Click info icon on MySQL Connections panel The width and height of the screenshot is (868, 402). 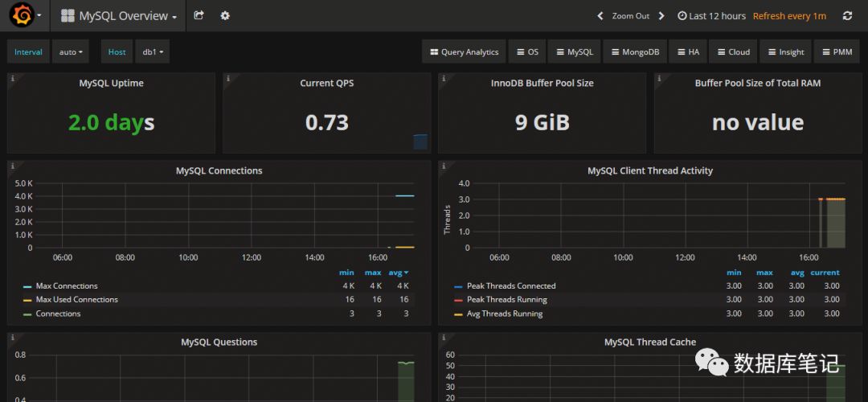click(13, 166)
